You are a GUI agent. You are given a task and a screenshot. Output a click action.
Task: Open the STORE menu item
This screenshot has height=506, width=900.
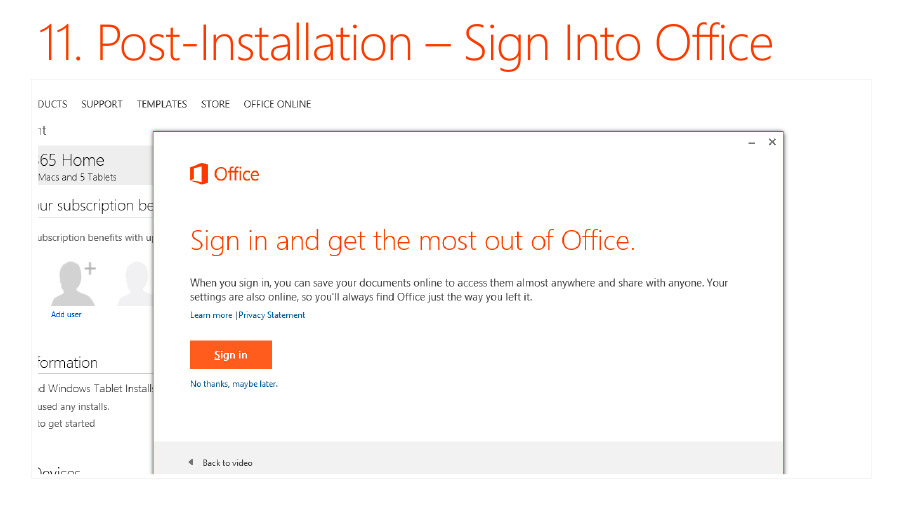point(215,104)
